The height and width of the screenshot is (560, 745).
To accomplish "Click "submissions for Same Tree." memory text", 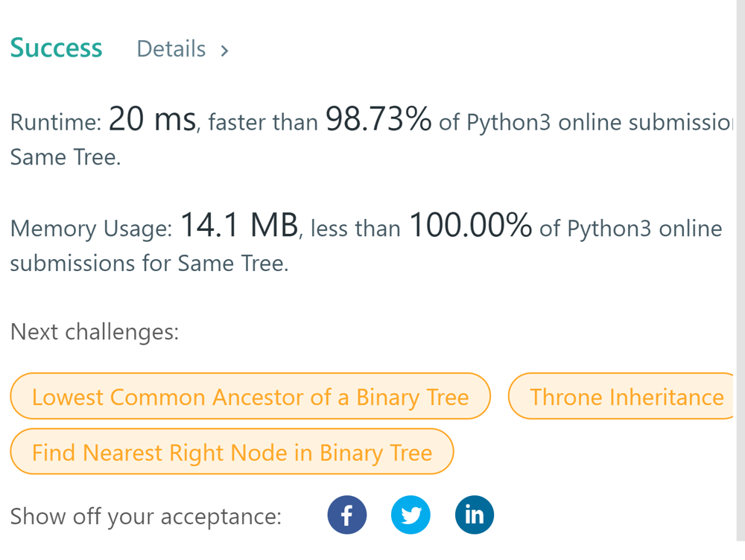I will click(149, 264).
